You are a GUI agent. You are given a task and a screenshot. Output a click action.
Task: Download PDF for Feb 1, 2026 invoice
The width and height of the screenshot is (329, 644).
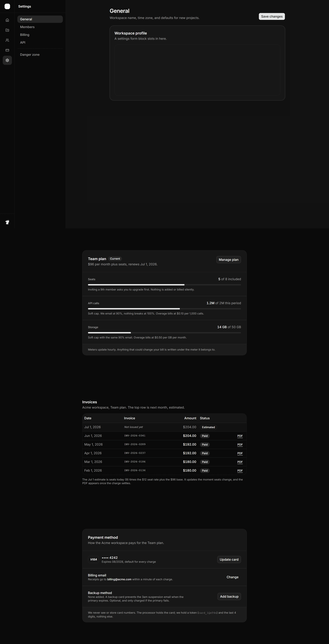click(240, 471)
